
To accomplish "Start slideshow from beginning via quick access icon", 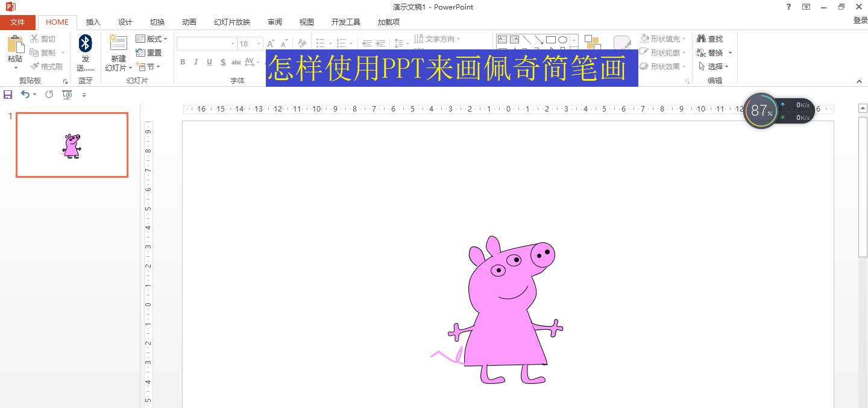I will click(x=68, y=95).
